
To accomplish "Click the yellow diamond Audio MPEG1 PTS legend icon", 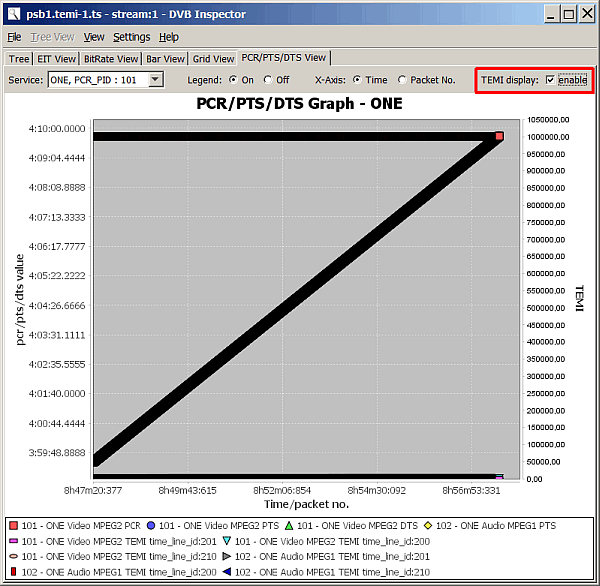I will pyautogui.click(x=427, y=525).
